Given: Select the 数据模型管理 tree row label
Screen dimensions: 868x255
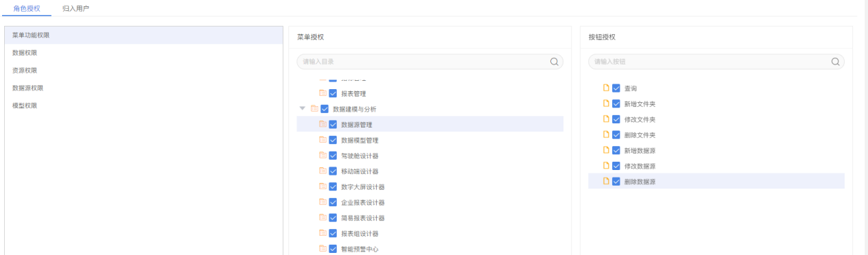Looking at the screenshot, I should (360, 140).
